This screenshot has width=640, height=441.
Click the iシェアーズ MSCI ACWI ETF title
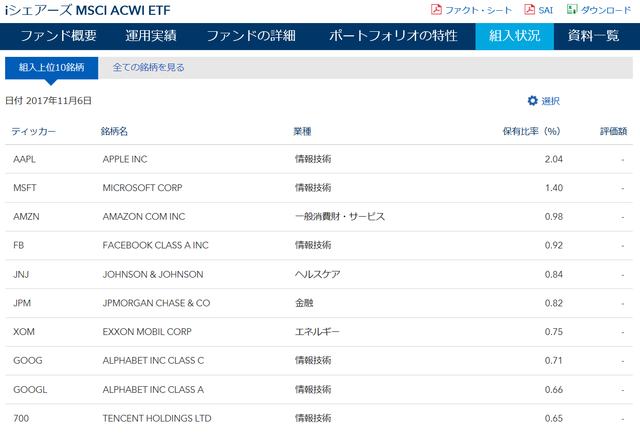87,10
